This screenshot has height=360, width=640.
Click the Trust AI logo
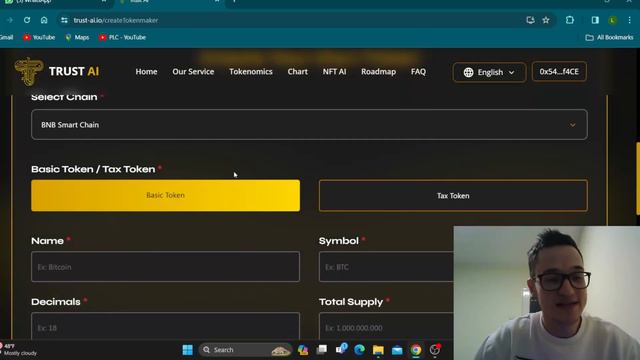pos(57,72)
